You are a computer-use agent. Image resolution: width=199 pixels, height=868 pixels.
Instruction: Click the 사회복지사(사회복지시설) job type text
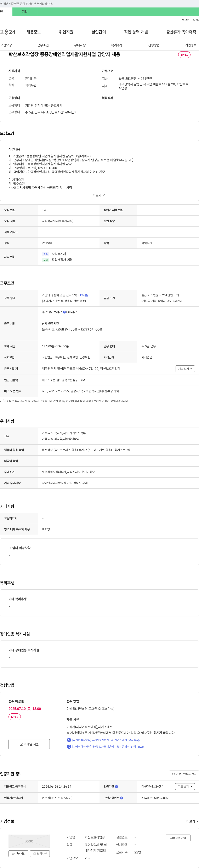[x=57, y=221]
